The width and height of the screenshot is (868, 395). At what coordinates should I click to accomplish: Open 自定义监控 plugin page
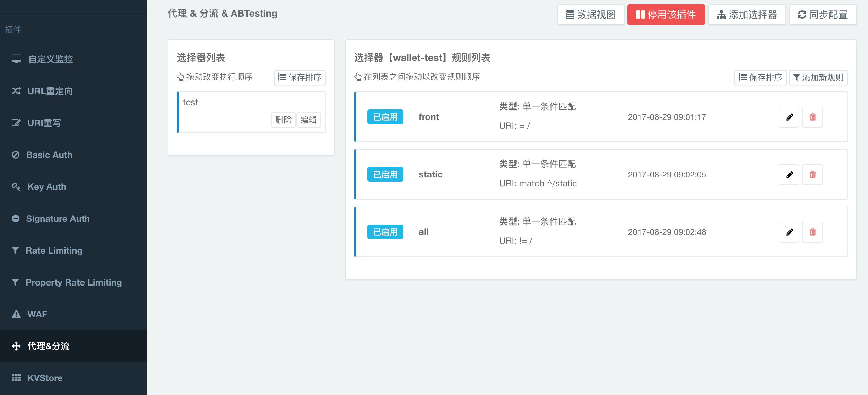(x=73, y=59)
